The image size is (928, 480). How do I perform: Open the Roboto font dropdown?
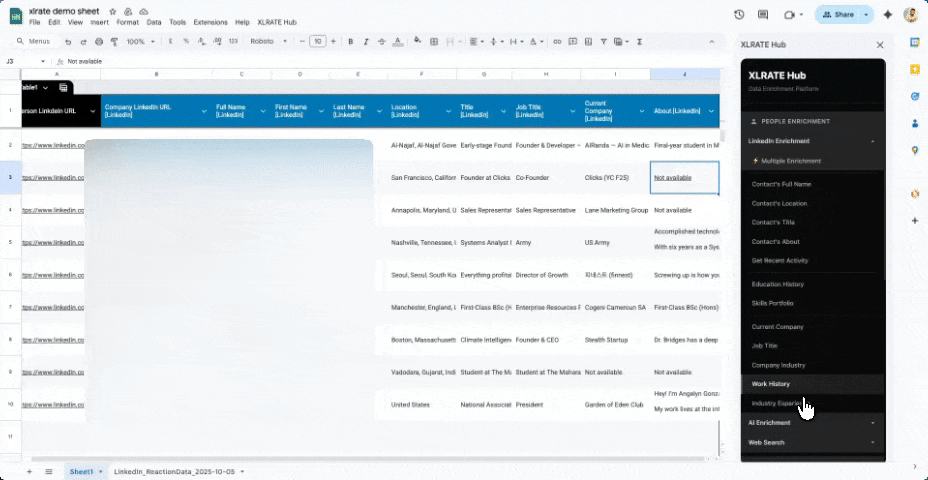tap(268, 41)
